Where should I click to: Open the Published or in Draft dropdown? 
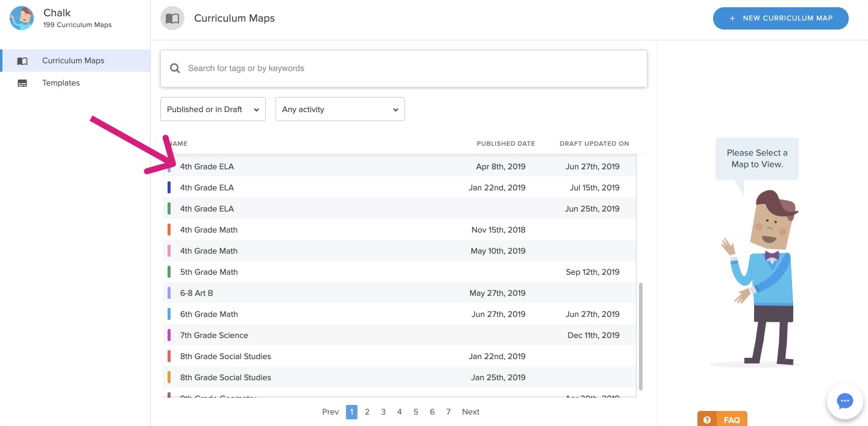click(x=213, y=110)
